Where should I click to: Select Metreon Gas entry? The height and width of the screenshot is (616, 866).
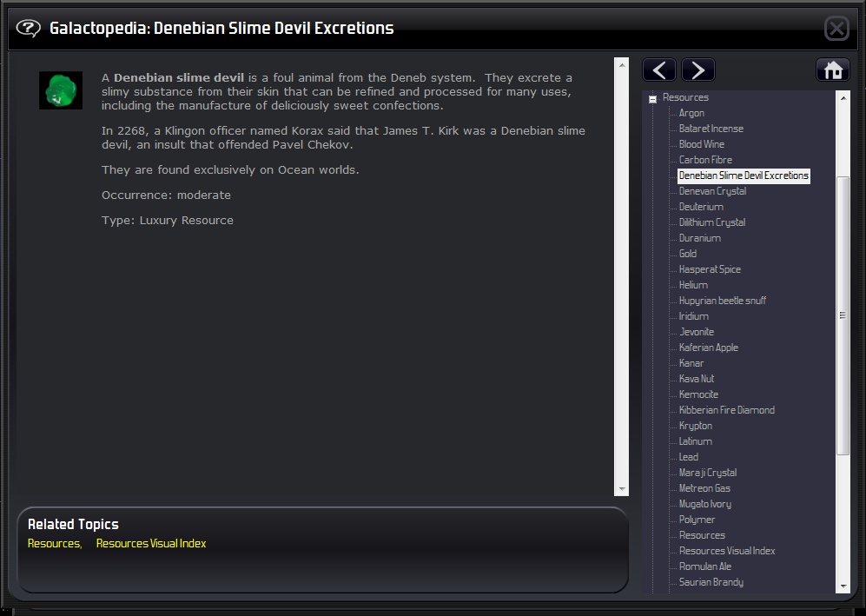point(704,488)
